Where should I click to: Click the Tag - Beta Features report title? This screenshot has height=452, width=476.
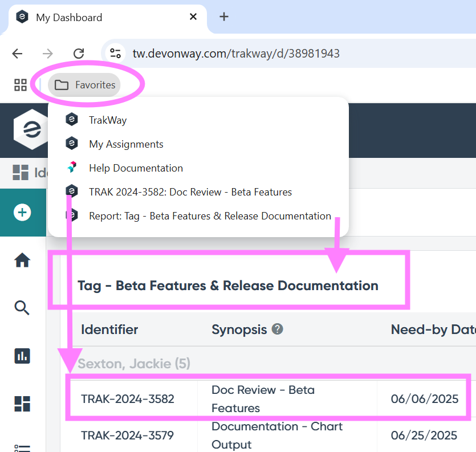pos(228,286)
